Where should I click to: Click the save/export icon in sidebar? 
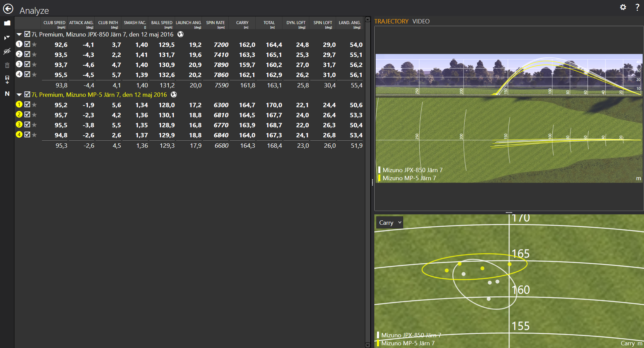(x=7, y=79)
